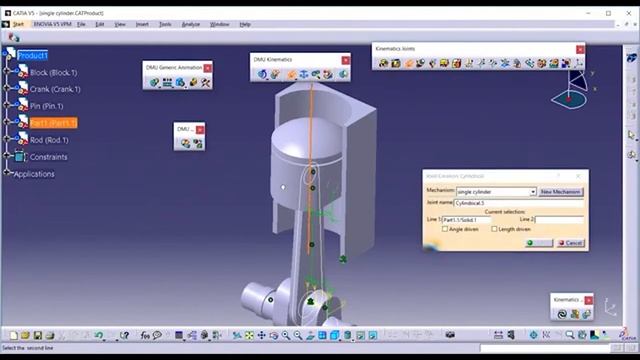Expand the Crank (Crank.1) tree node

pyautogui.click(x=7, y=88)
